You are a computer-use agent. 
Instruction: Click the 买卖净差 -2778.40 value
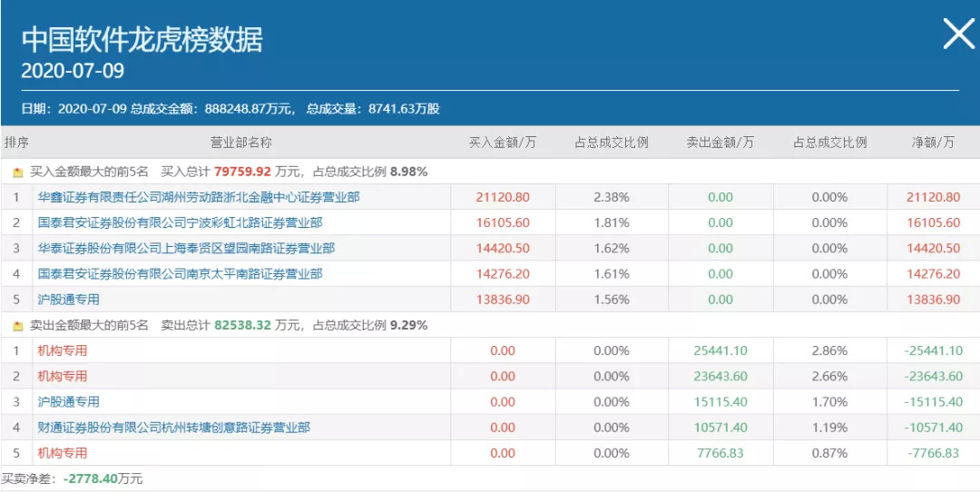91,479
